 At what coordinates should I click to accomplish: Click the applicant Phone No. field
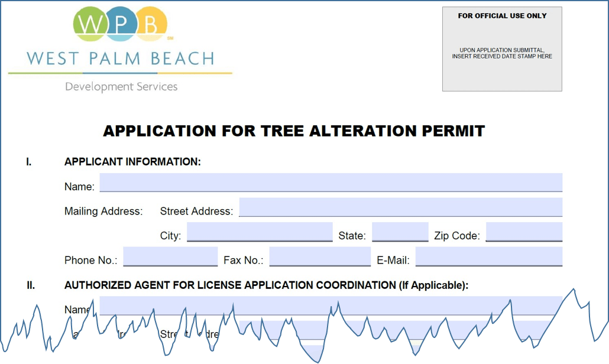170,257
